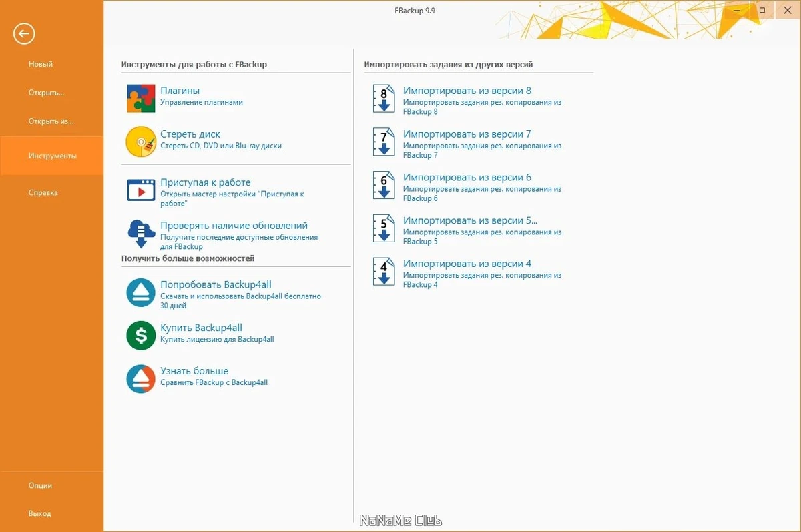Click the Приступая к работе video icon
The image size is (801, 532).
tap(141, 190)
